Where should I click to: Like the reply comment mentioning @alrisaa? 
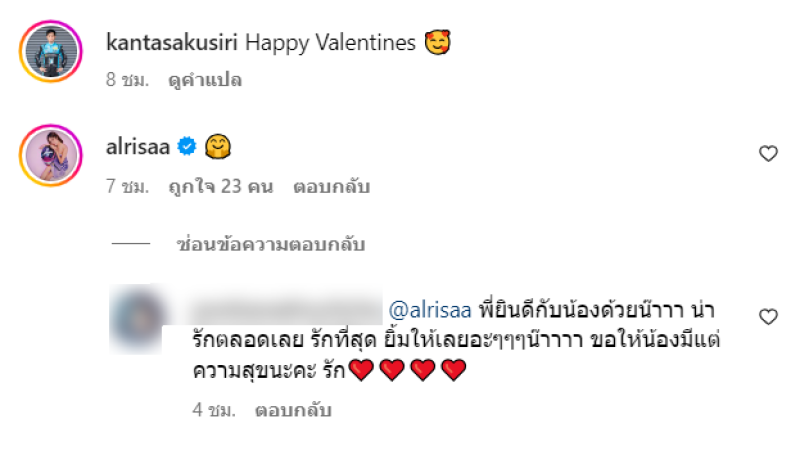[768, 316]
